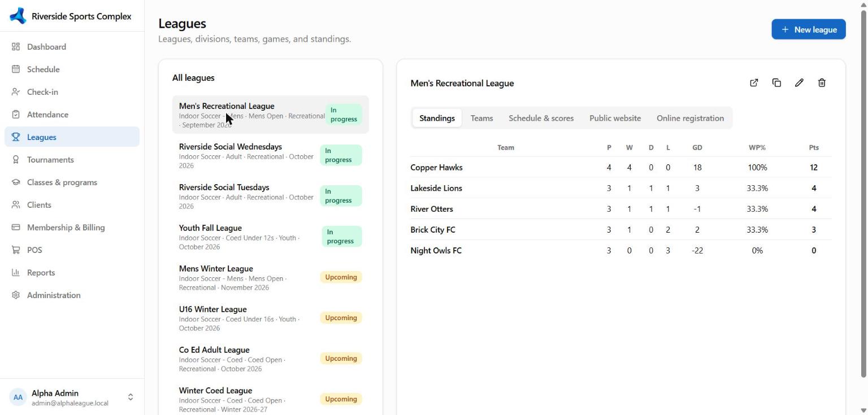The height and width of the screenshot is (415, 868).
Task: Click the GD column header
Action: tap(697, 147)
